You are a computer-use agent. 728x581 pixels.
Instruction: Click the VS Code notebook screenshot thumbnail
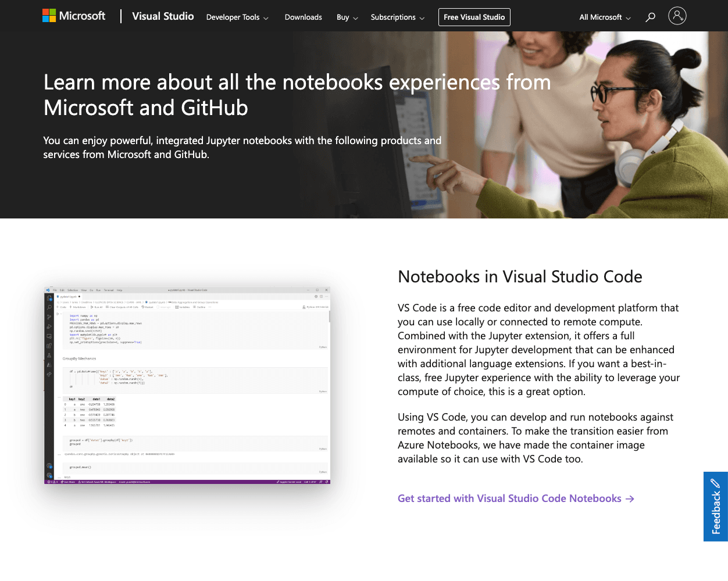coord(187,386)
